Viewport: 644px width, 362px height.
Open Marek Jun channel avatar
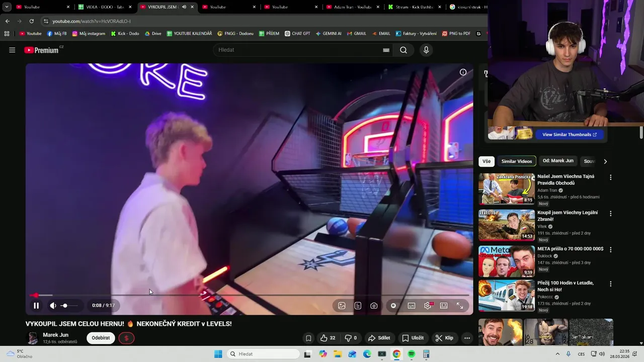coord(33,338)
